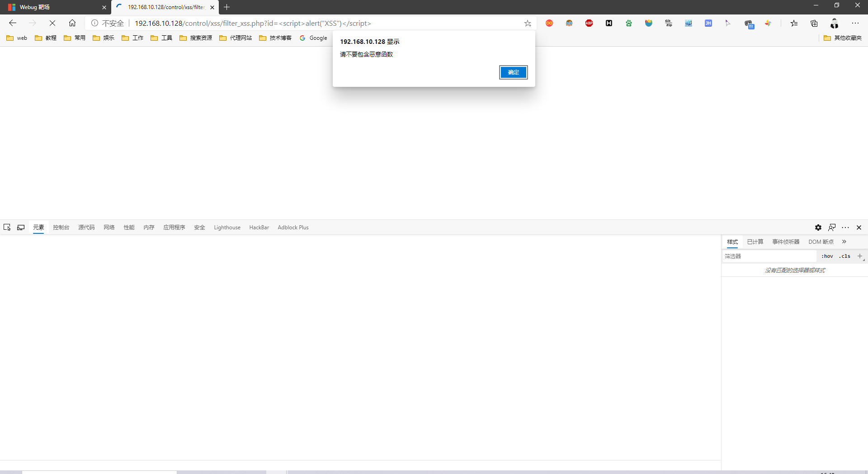868x474 pixels.
Task: Add this page to favorites with the star
Action: [x=528, y=23]
